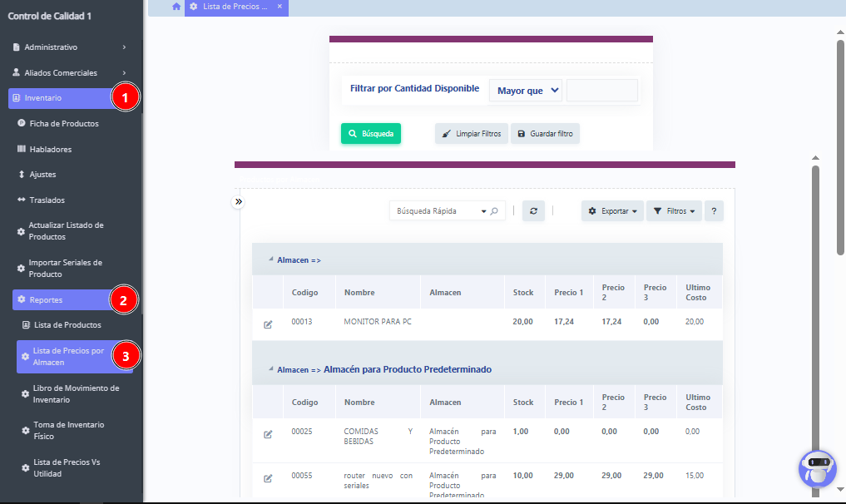Click edit icon for router nuevo row
846x504 pixels.
(x=268, y=478)
